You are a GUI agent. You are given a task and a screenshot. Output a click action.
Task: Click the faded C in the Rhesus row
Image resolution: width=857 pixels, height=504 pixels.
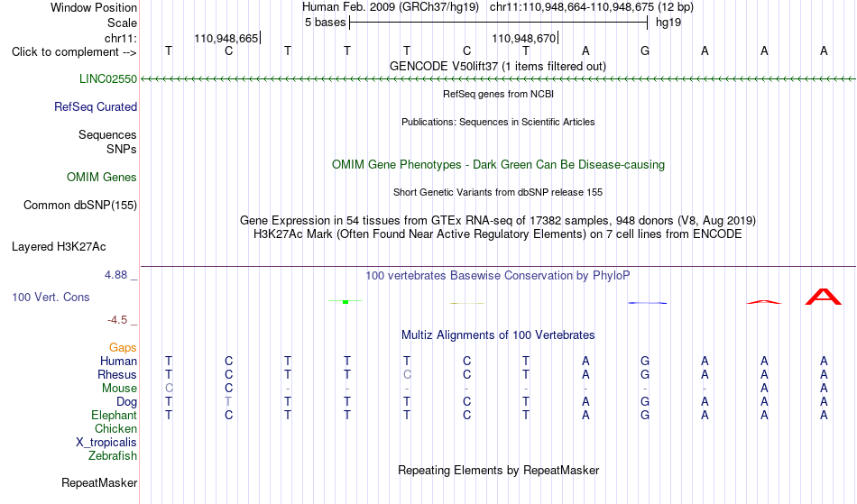pyautogui.click(x=407, y=374)
